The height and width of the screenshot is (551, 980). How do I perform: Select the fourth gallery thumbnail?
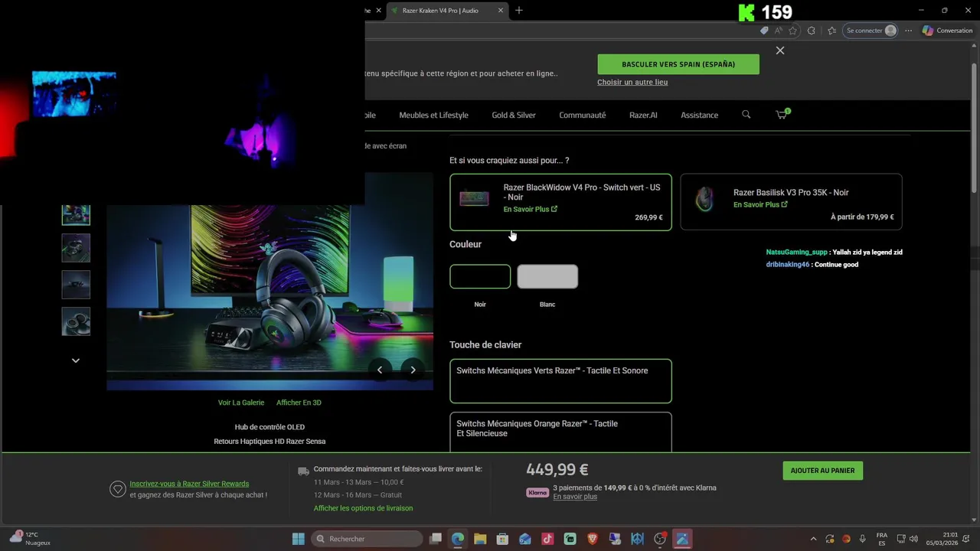click(76, 321)
